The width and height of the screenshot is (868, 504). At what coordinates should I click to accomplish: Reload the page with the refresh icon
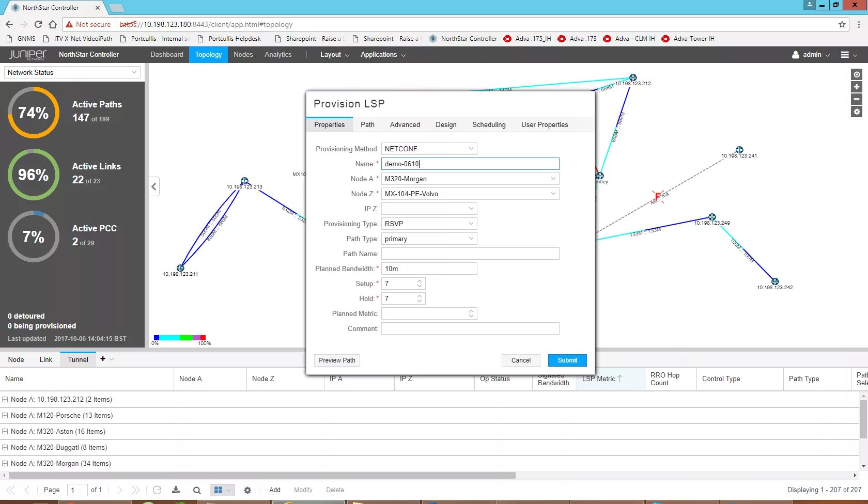pos(38,24)
